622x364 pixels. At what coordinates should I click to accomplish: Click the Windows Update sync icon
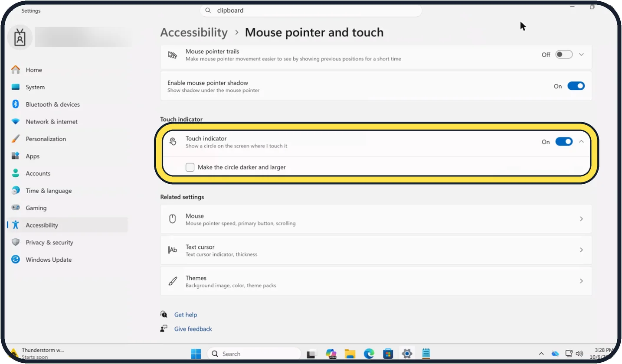pyautogui.click(x=16, y=260)
